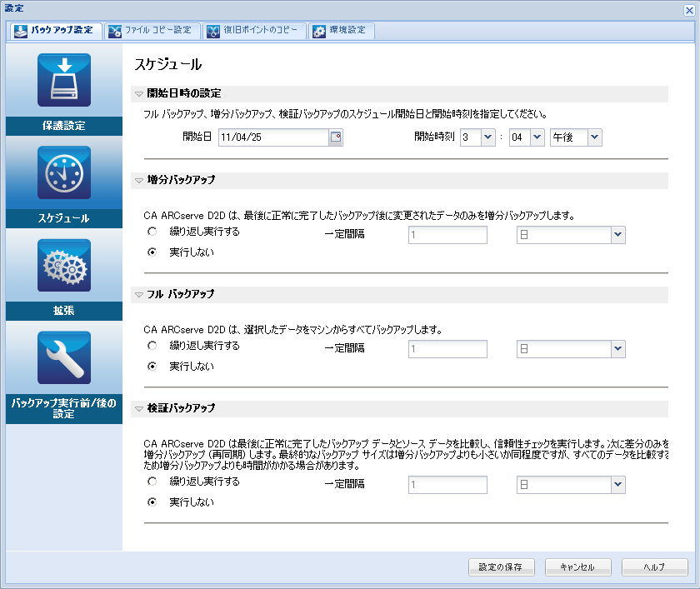Screen dimensions: 700x589
Task: Select 繰り返し実行する under 増分バックアップ
Action: coord(152,233)
